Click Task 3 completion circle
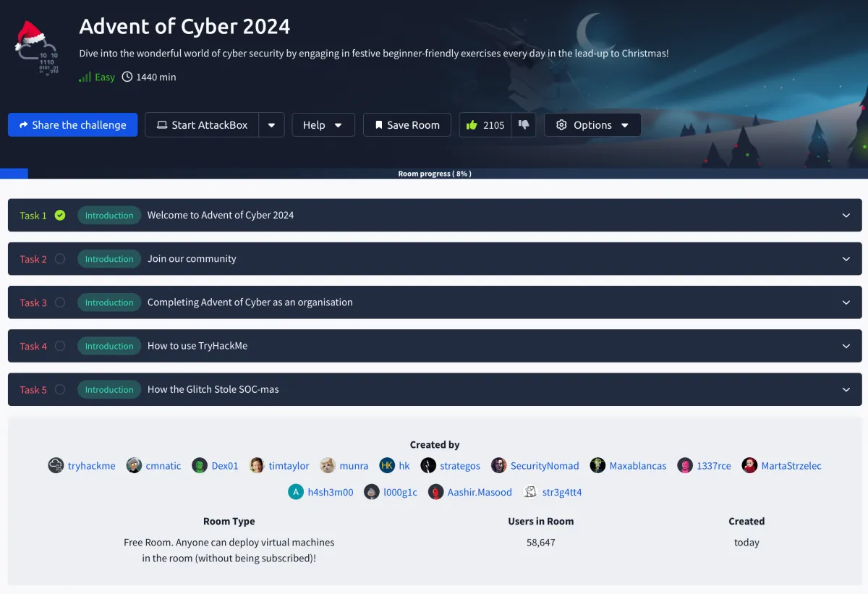The width and height of the screenshot is (868, 594). pyautogui.click(x=60, y=302)
